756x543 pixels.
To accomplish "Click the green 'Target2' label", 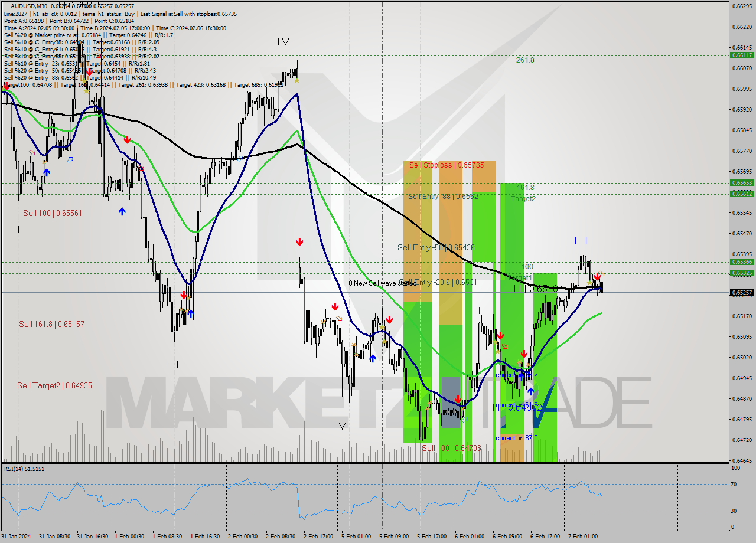I will click(x=523, y=199).
